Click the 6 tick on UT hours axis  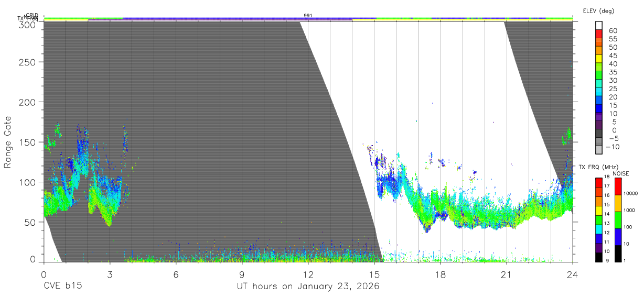[176, 274]
